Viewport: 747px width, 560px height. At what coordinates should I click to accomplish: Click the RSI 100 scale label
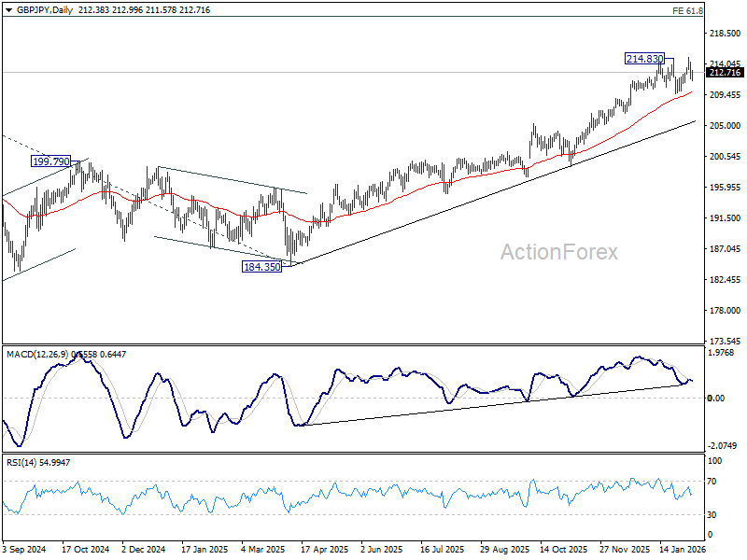coord(714,461)
